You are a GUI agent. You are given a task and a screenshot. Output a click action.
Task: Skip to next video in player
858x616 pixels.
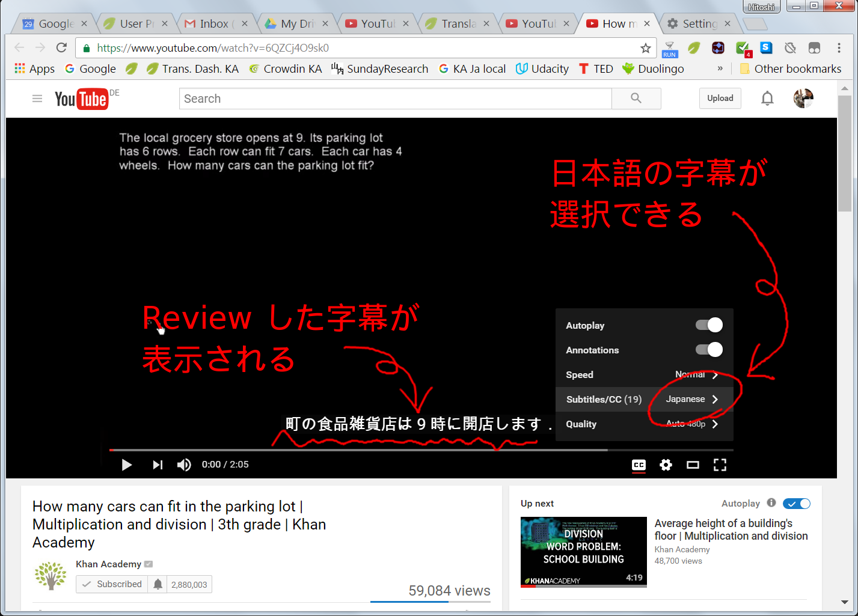pos(158,465)
